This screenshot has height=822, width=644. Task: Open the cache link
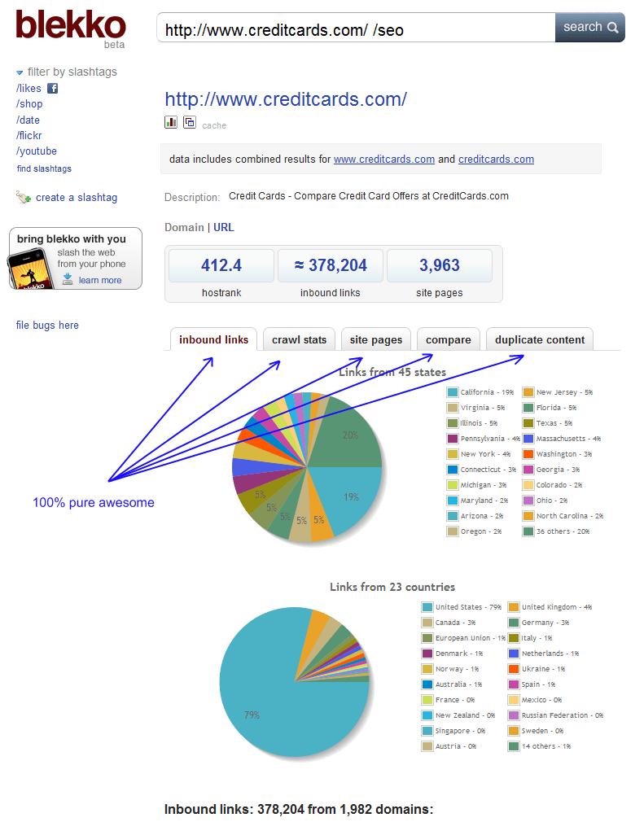click(x=214, y=126)
